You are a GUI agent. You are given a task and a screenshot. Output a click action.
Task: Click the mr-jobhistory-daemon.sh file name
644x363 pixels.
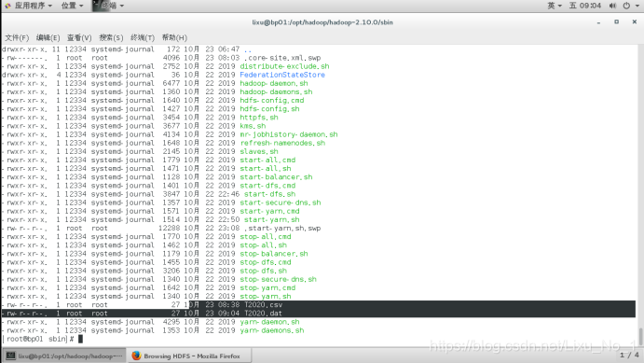point(289,134)
